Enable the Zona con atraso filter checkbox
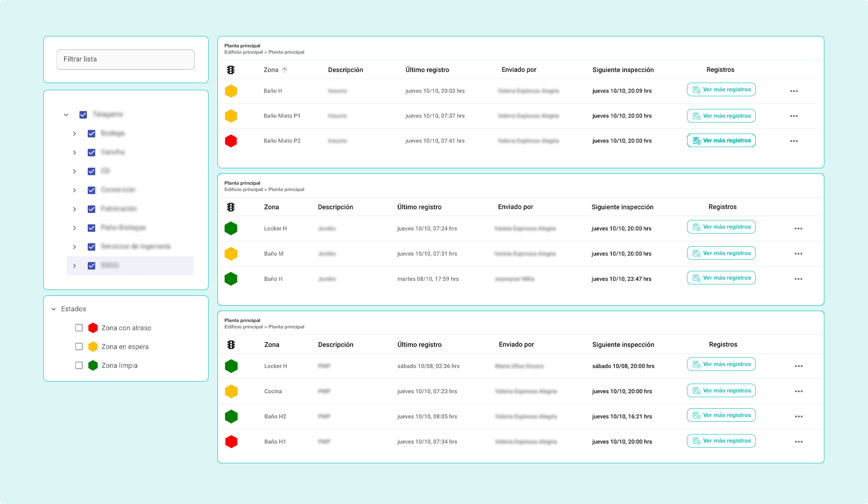The height and width of the screenshot is (504, 868). pos(79,328)
